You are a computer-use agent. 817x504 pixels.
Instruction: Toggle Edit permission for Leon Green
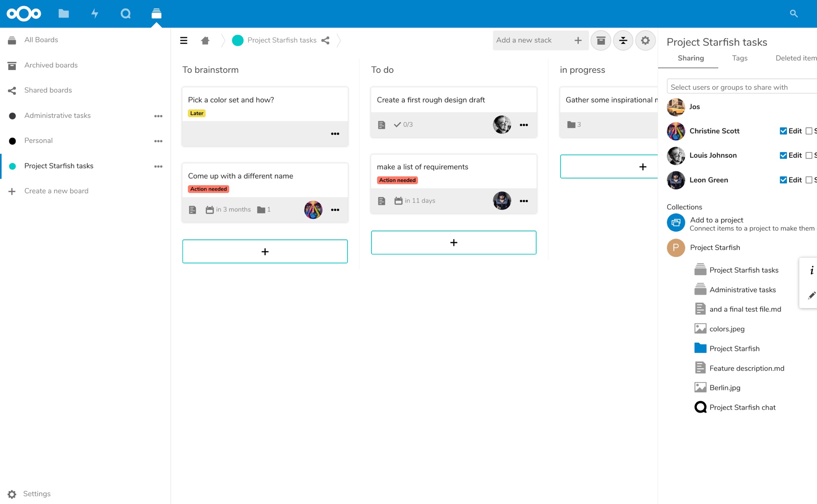tap(782, 180)
